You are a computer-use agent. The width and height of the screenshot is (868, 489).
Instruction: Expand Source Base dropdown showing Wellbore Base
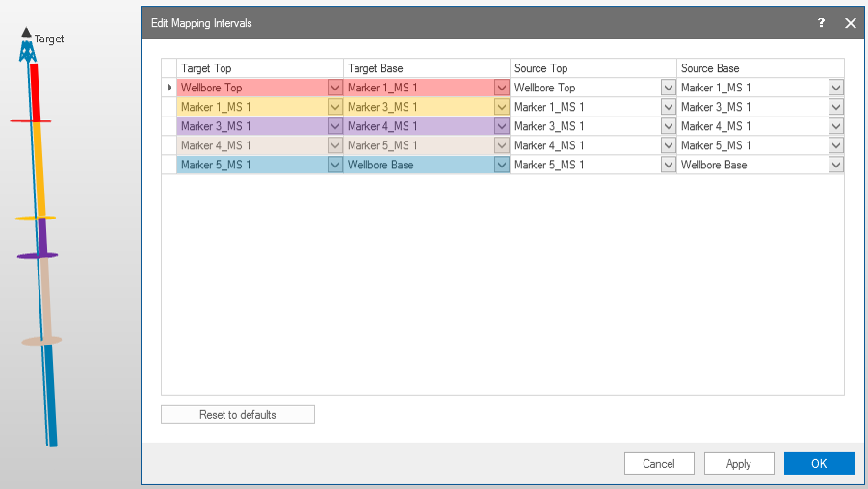point(835,165)
